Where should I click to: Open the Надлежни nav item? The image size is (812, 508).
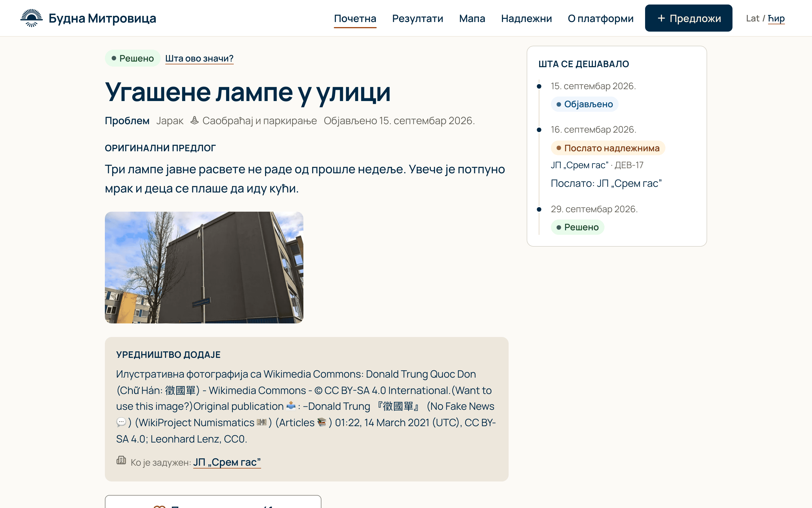coord(526,18)
